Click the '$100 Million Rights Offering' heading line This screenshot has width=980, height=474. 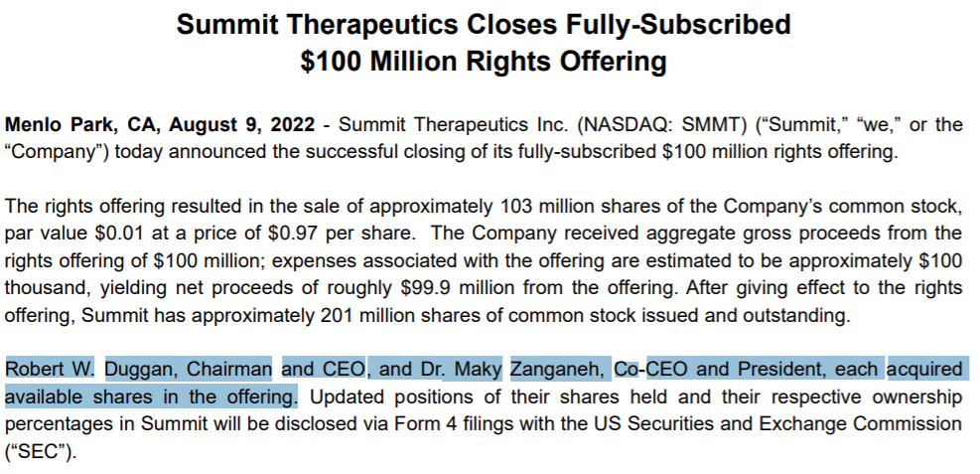[x=484, y=62]
